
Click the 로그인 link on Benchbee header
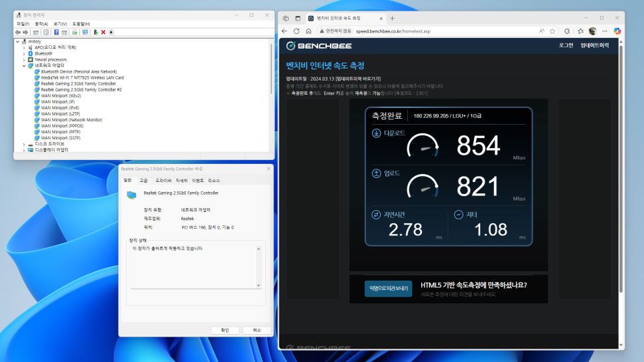click(565, 45)
